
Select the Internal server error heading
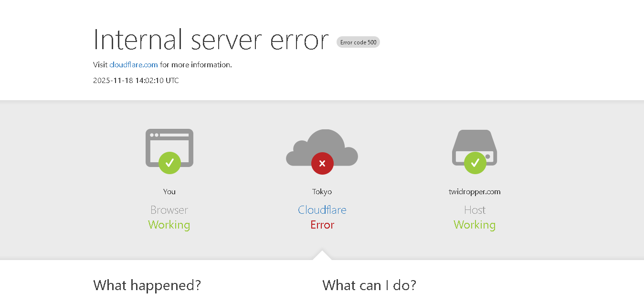211,40
